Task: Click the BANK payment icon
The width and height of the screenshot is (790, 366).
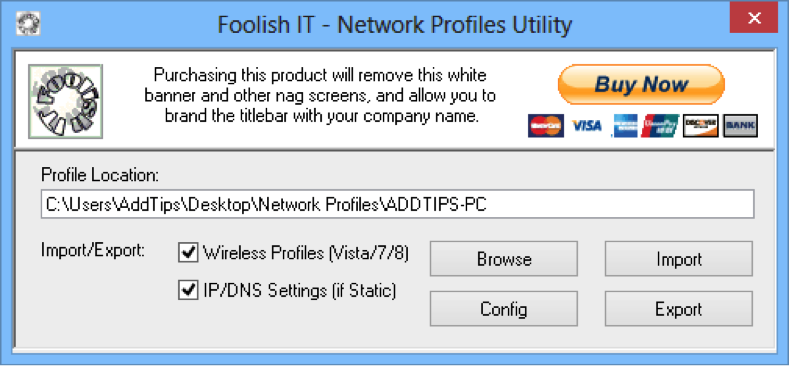Action: click(740, 126)
